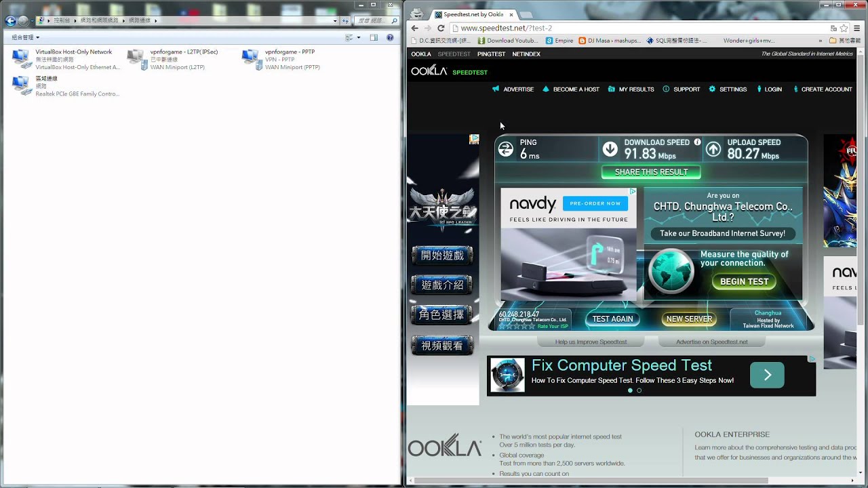Click the translate icon in the address bar
Image resolution: width=868 pixels, height=488 pixels.
(x=833, y=28)
